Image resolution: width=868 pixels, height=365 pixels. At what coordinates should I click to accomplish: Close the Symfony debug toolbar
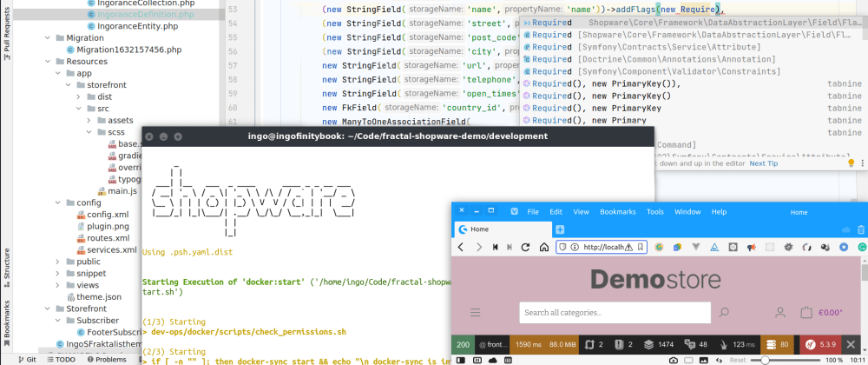pos(852,344)
